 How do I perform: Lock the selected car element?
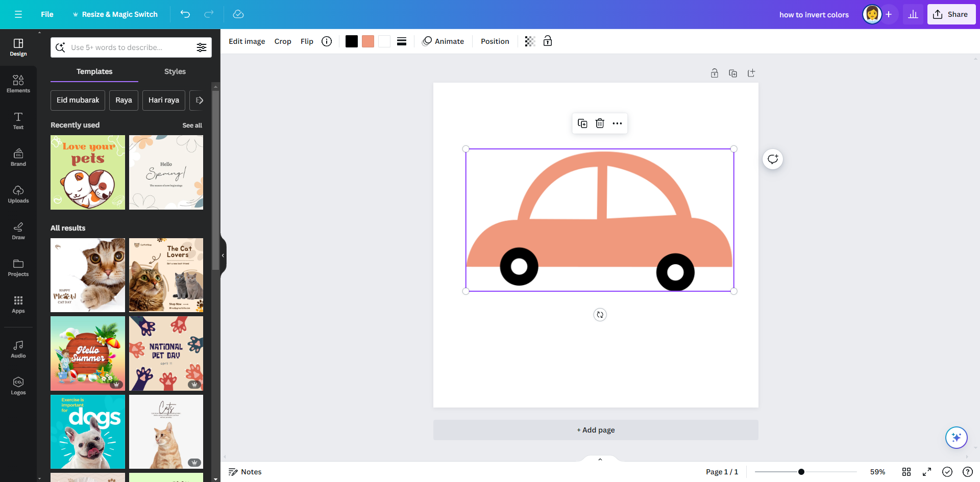tap(548, 41)
